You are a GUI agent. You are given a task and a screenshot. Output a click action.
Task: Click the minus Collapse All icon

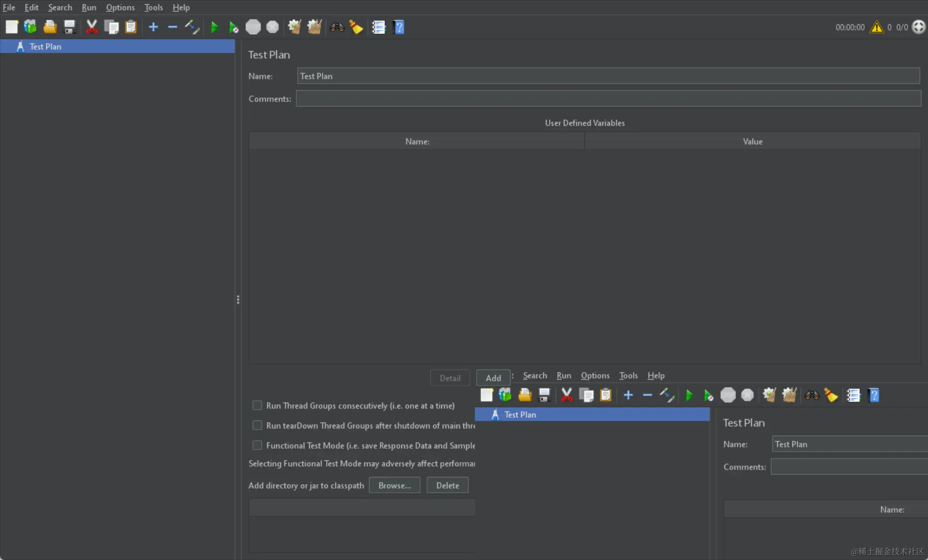click(x=172, y=27)
